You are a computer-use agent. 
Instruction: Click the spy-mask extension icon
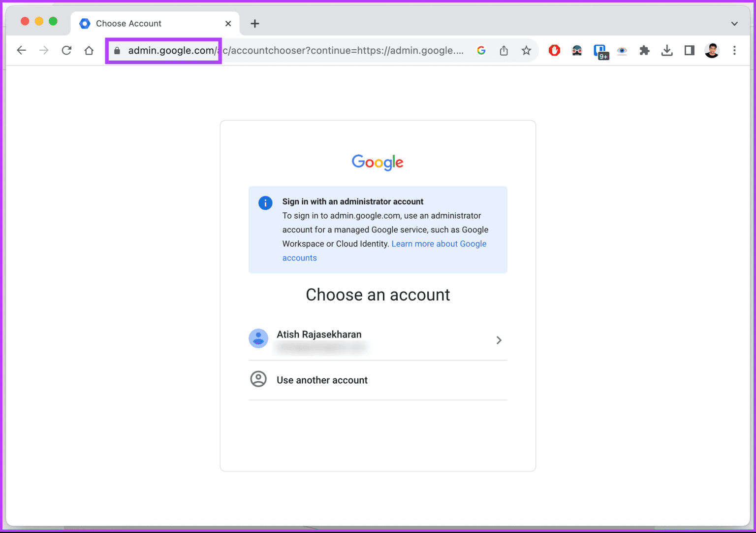point(576,50)
